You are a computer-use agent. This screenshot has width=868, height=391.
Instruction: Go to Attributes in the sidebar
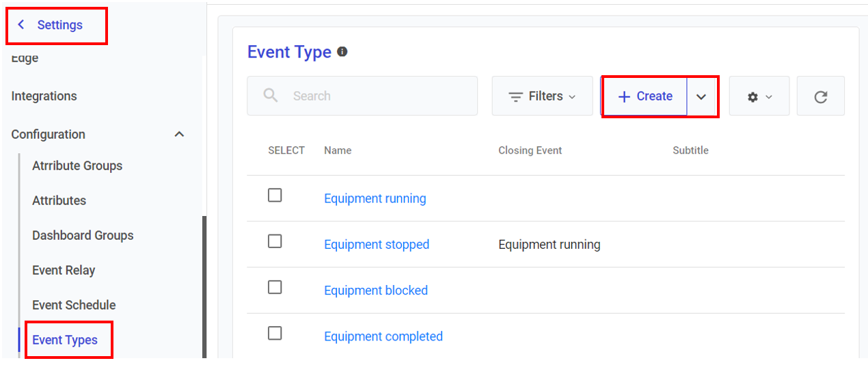pyautogui.click(x=59, y=200)
